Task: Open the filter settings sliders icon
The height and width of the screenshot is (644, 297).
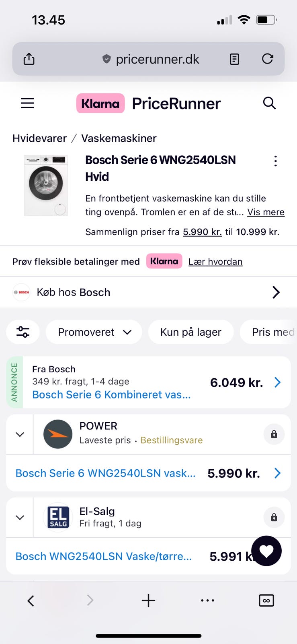Action: [23, 332]
